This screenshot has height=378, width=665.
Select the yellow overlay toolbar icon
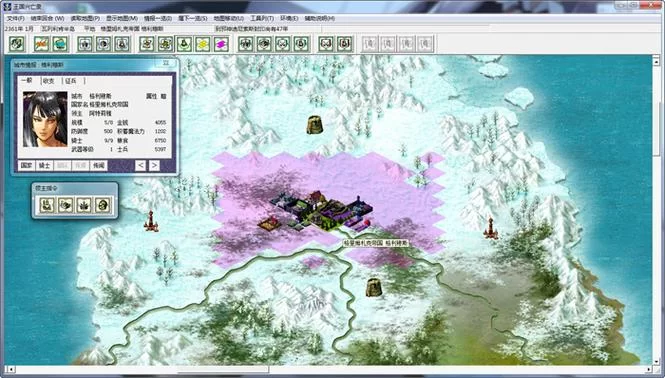click(x=203, y=44)
